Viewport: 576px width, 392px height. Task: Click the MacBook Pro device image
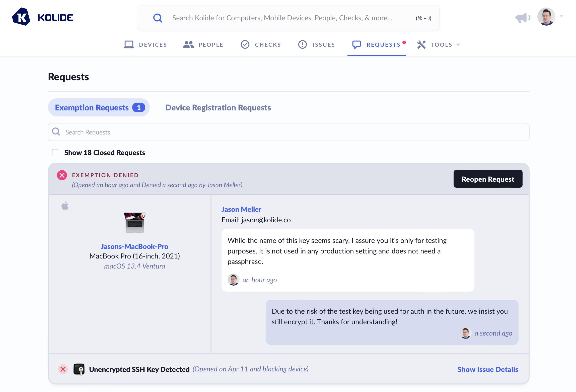134,223
